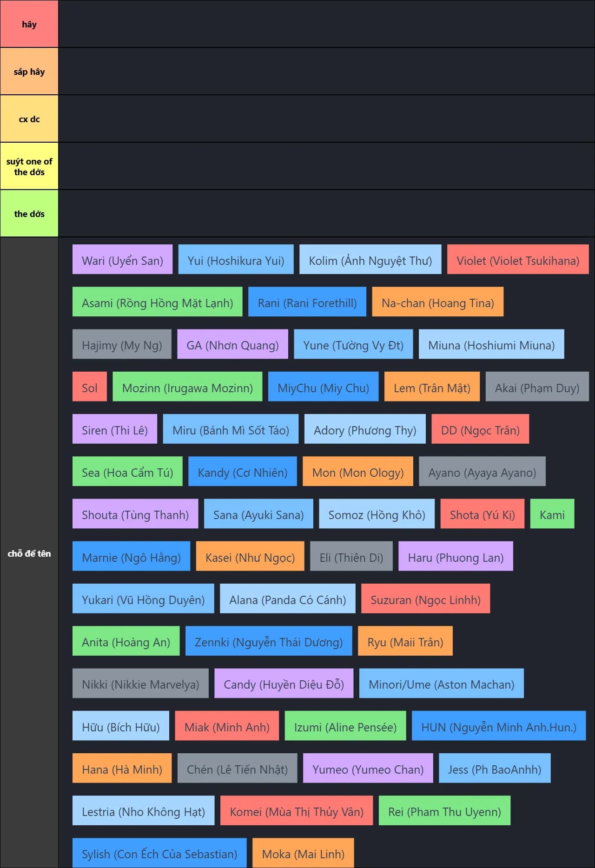Select the orange "sấp hây" tier label
The width and height of the screenshot is (595, 868).
pos(29,72)
